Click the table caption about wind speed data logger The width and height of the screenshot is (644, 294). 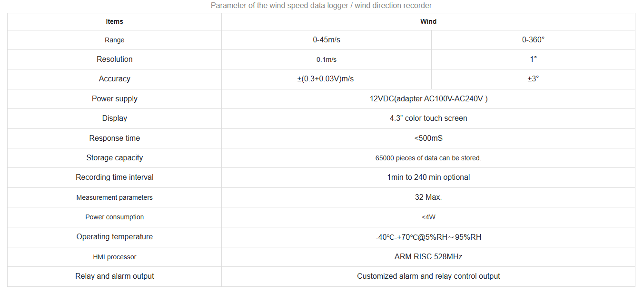[x=321, y=6]
